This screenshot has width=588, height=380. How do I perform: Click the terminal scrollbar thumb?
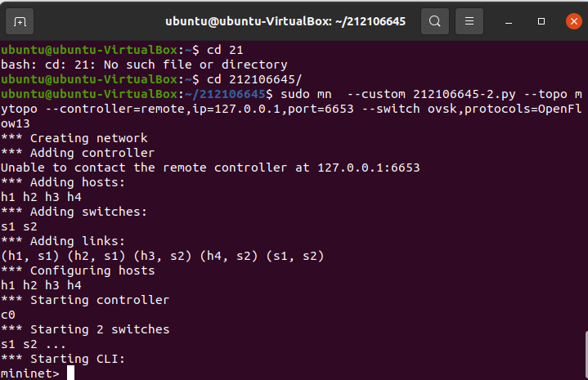point(586,355)
